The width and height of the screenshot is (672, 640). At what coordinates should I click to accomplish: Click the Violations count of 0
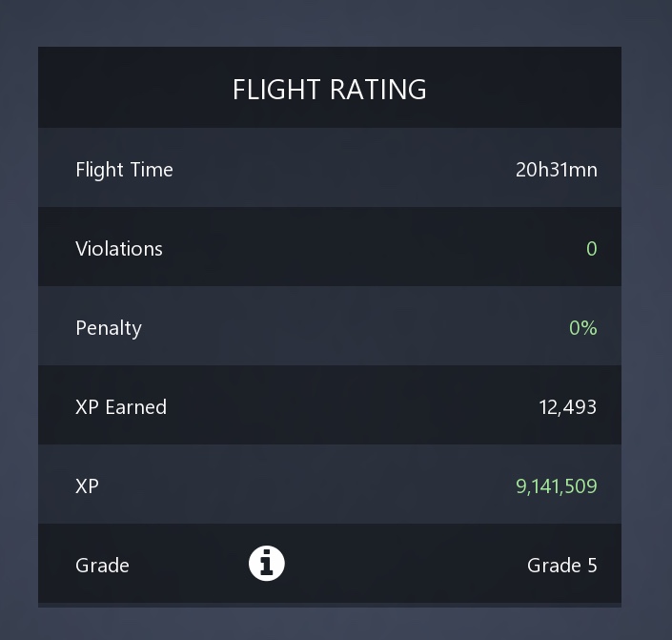point(591,249)
